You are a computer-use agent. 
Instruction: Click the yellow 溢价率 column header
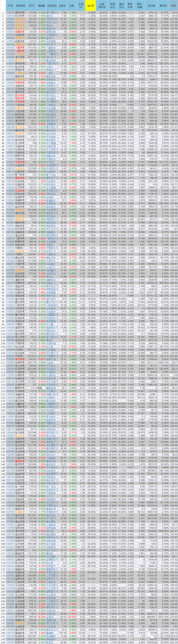pyautogui.click(x=91, y=6)
